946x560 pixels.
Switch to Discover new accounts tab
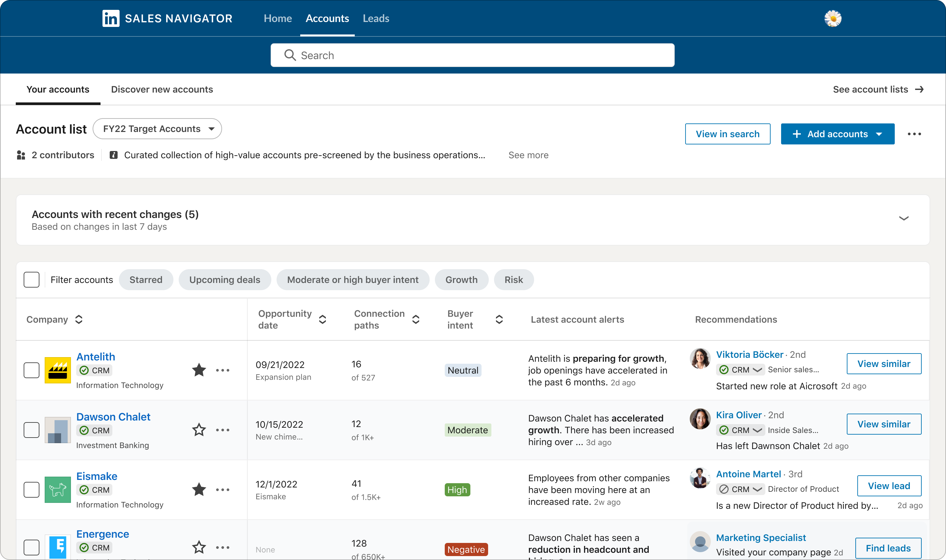tap(162, 89)
